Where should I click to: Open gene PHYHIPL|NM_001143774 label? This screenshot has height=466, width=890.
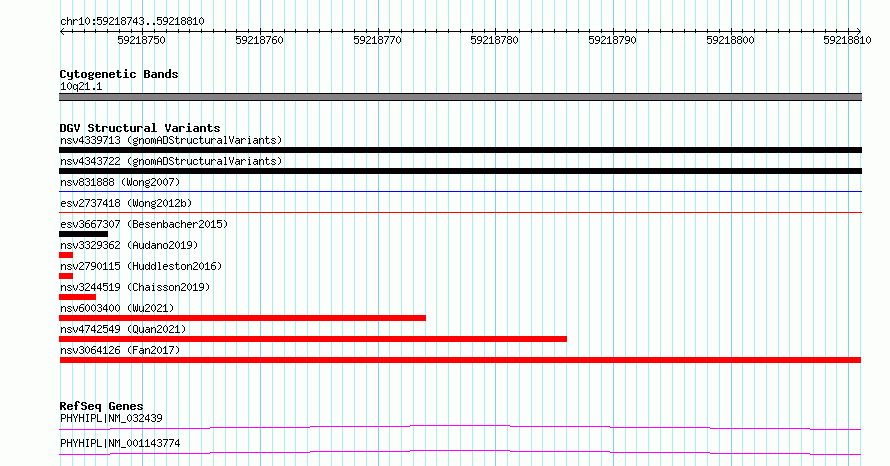pyautogui.click(x=120, y=443)
